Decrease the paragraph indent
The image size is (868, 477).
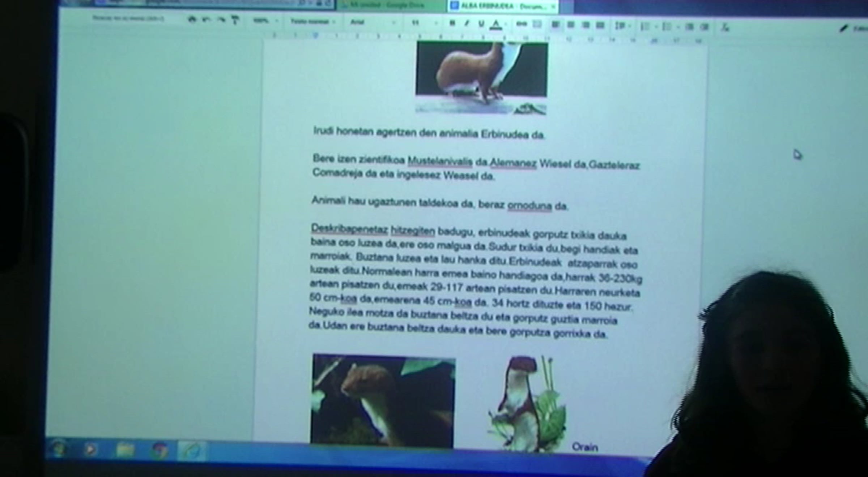click(689, 27)
